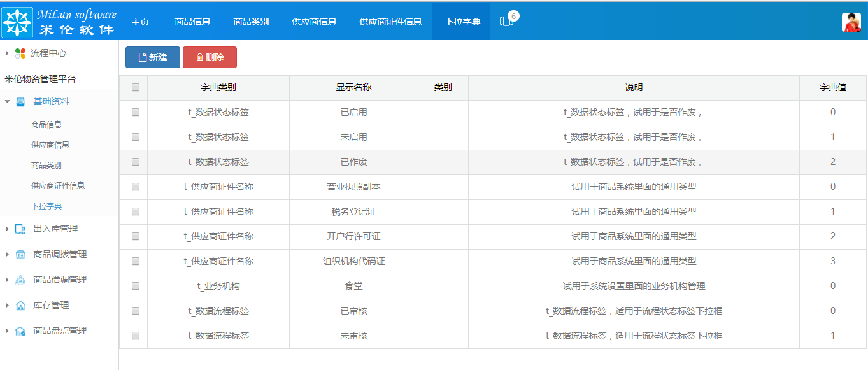The height and width of the screenshot is (370, 868).
Task: Switch to the 主页 tab
Action: click(x=139, y=20)
